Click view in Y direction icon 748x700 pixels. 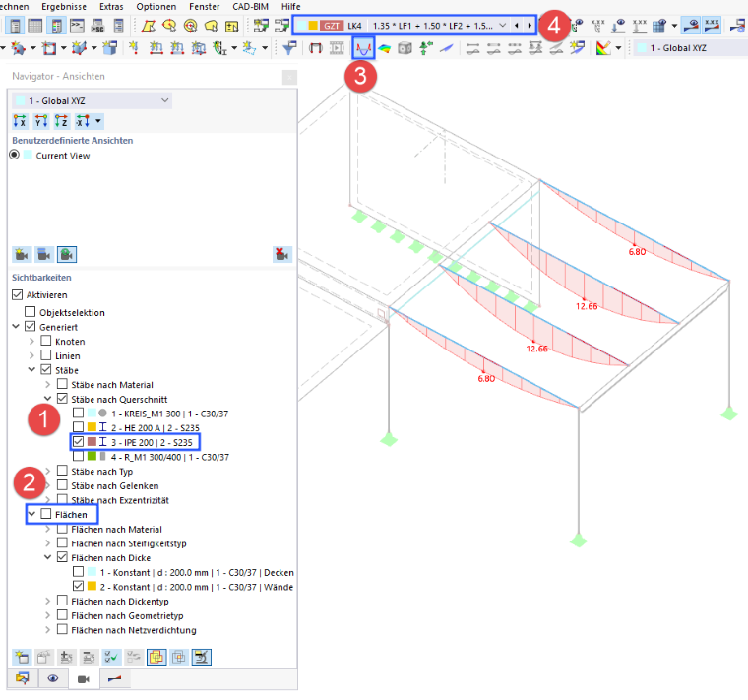[x=40, y=121]
